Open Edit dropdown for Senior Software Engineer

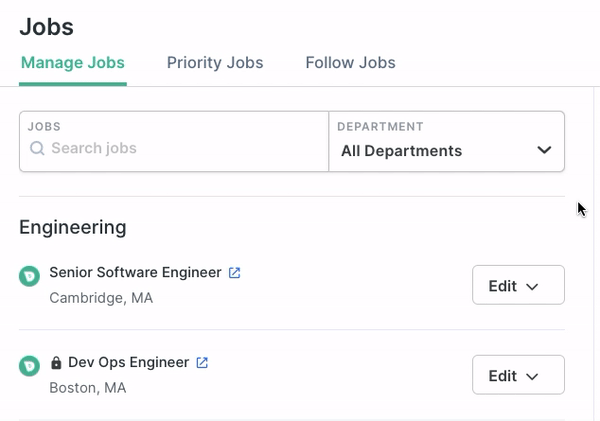point(518,285)
